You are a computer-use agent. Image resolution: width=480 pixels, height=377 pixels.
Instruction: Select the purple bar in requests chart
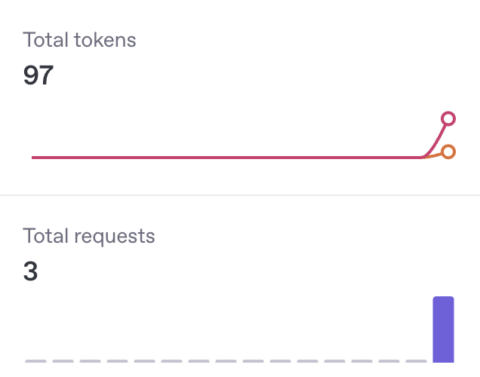coord(443,329)
